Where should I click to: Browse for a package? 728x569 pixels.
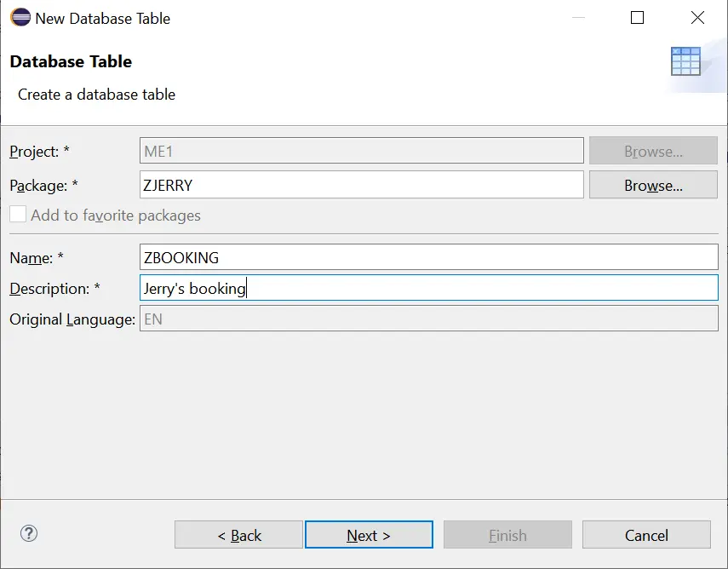pyautogui.click(x=653, y=185)
